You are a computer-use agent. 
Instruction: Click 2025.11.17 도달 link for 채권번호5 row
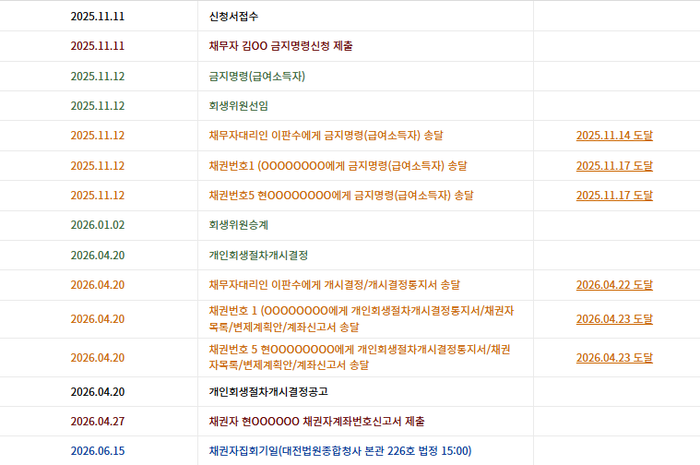614,195
